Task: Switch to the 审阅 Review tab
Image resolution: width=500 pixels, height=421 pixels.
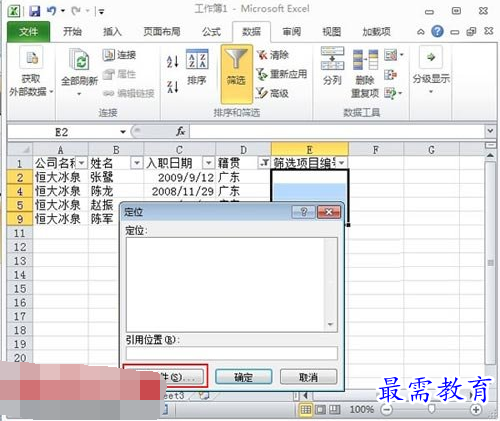Action: pyautogui.click(x=292, y=32)
